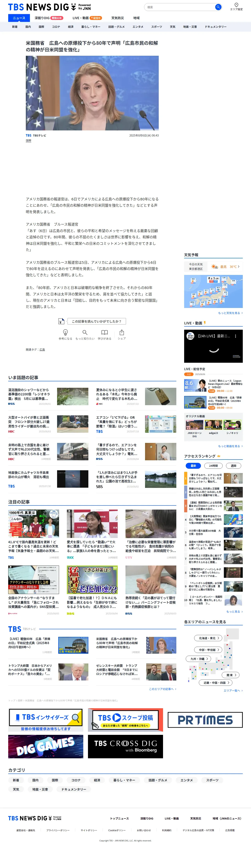Click the 暮らし・マネー category pill

[x=124, y=780]
